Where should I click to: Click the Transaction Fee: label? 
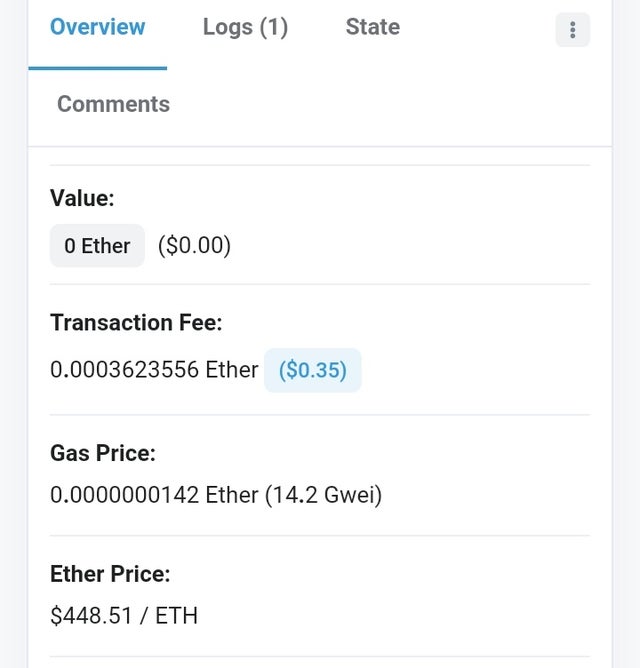[136, 322]
